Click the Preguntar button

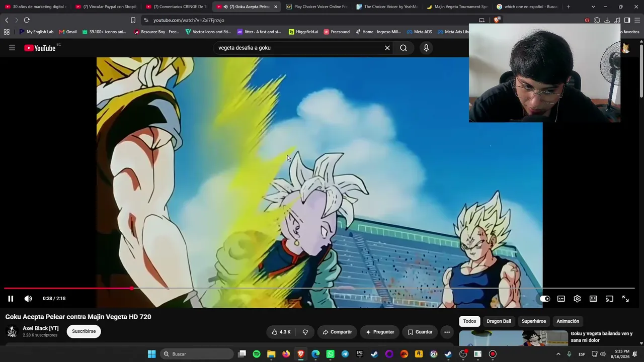click(380, 332)
